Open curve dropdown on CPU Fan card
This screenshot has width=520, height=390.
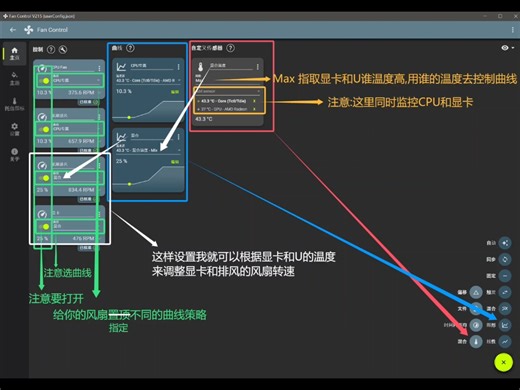coord(77,80)
